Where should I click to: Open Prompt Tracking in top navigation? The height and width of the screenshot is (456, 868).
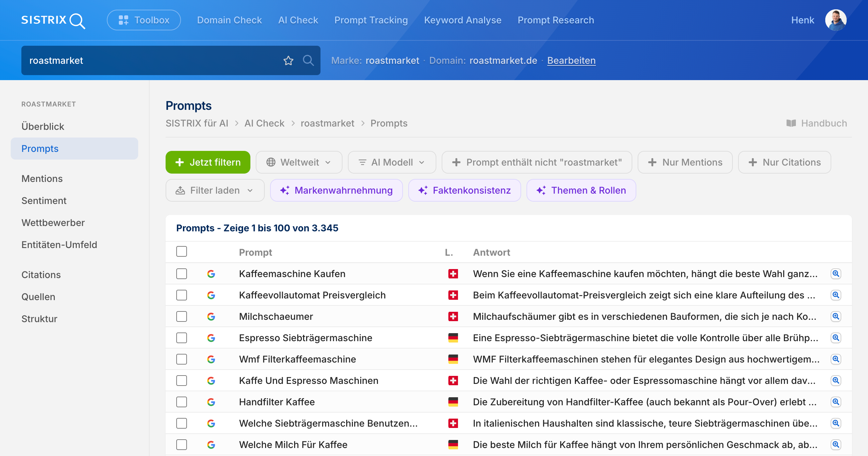(x=371, y=20)
